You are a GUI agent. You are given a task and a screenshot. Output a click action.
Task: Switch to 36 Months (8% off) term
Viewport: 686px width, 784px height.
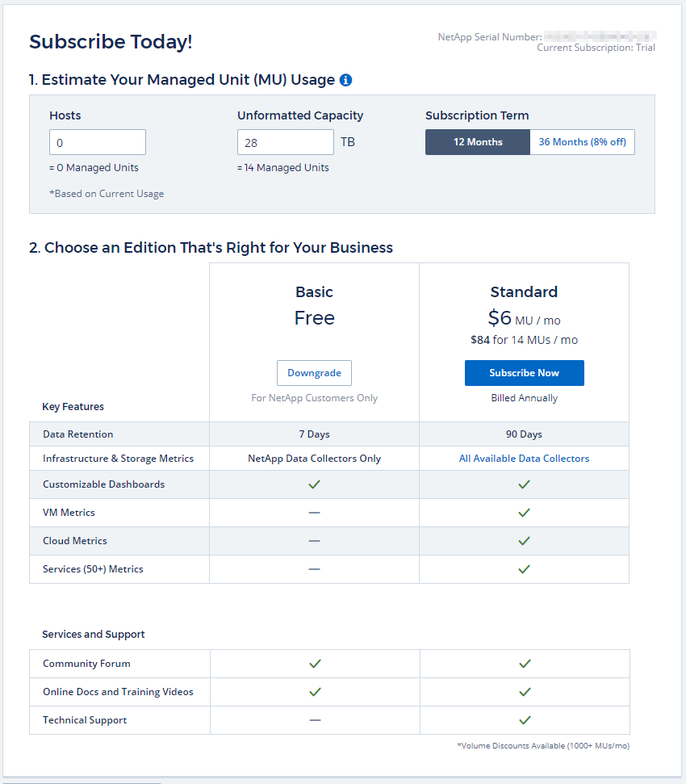click(x=582, y=142)
